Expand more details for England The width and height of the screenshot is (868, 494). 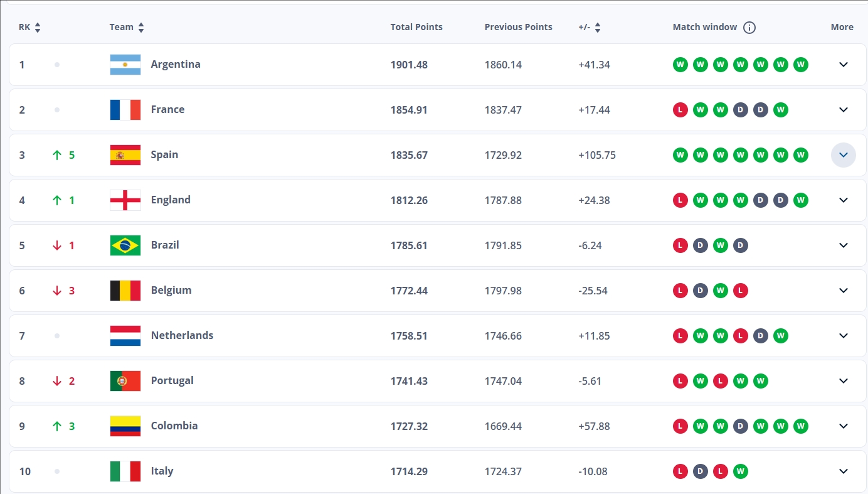[844, 200]
